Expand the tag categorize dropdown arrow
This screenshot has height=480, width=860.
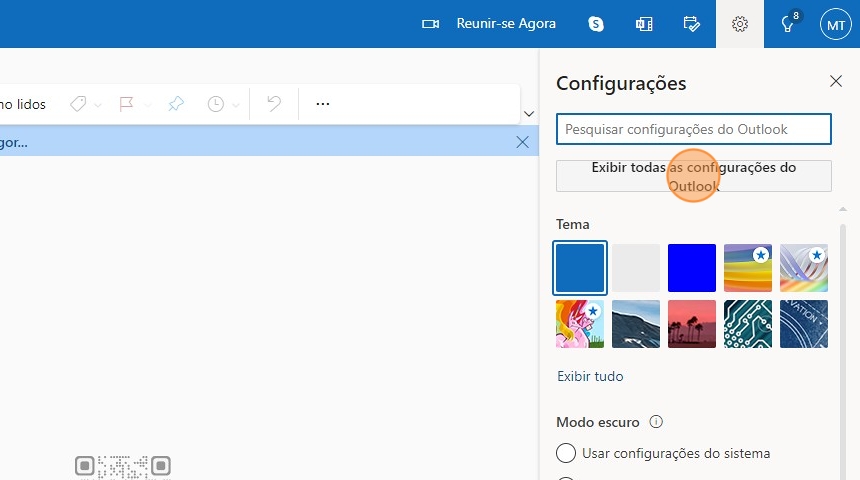coord(99,105)
